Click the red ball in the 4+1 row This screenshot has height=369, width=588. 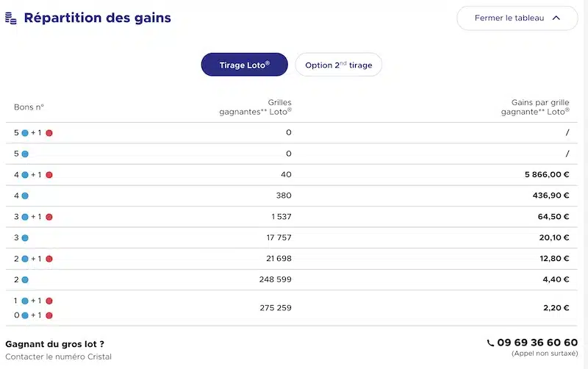pos(49,175)
